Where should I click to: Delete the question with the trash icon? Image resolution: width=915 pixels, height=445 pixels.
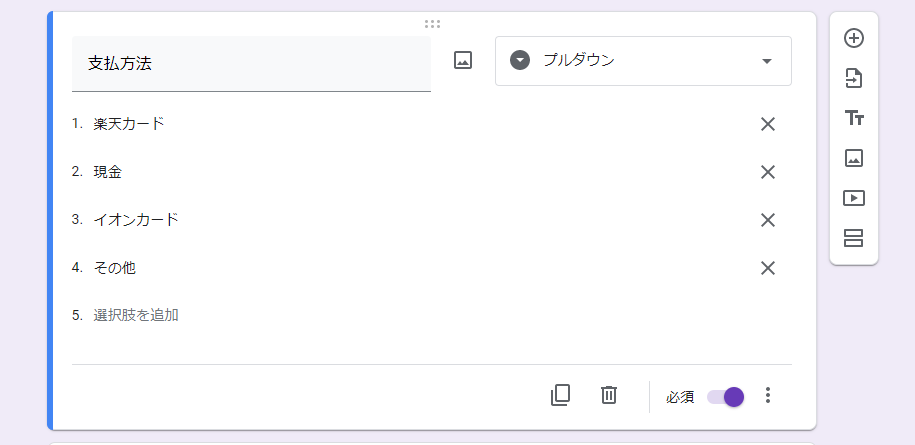tap(608, 395)
